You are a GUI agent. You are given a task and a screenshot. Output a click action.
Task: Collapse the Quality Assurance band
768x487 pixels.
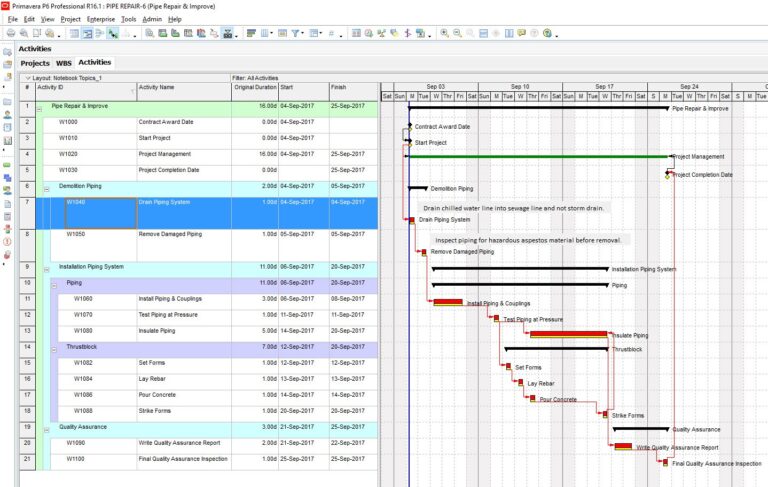pos(47,430)
